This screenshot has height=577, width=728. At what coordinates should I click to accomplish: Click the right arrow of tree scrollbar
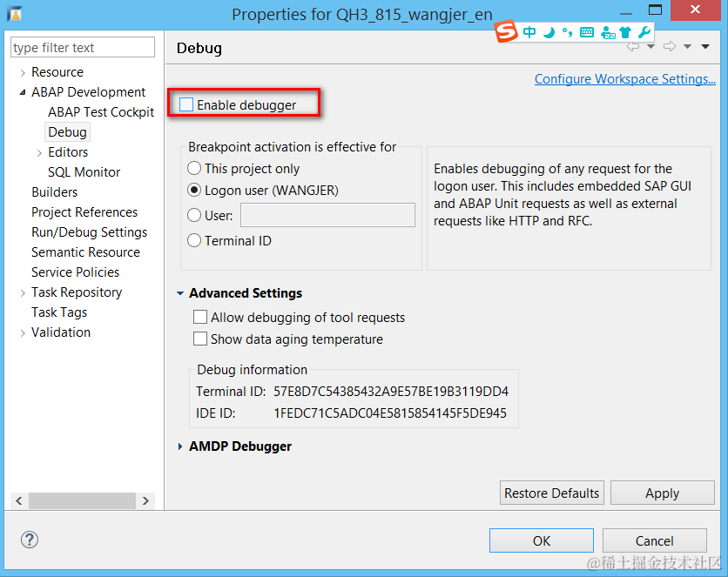pyautogui.click(x=145, y=501)
